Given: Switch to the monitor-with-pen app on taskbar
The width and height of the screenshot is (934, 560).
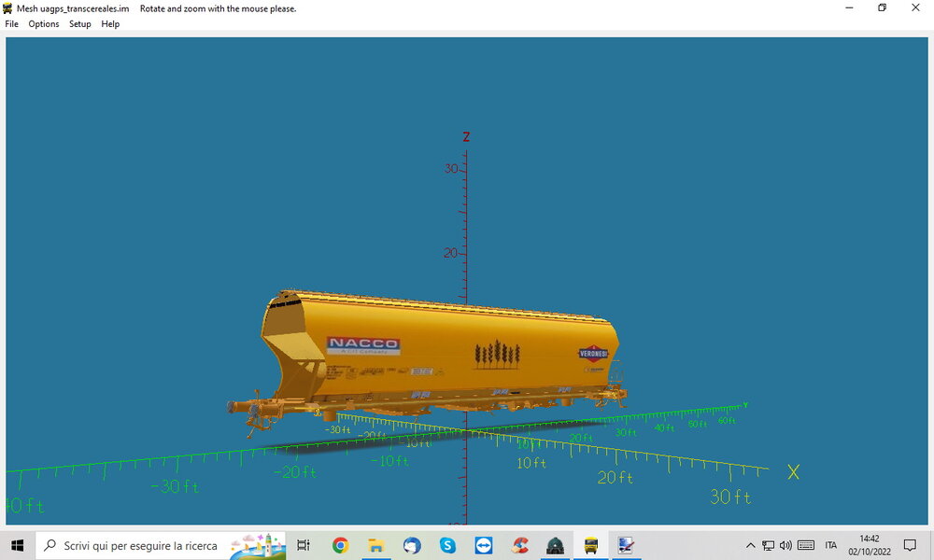Looking at the screenshot, I should click(x=626, y=545).
